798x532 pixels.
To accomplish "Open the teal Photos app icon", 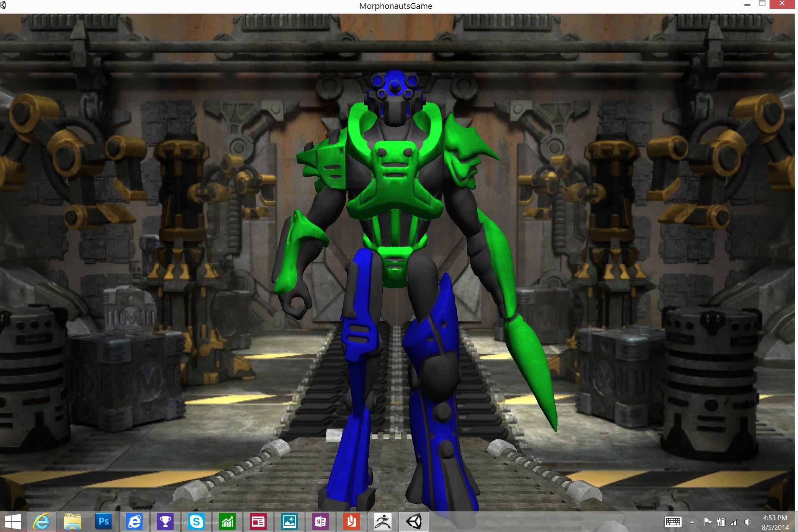I will pos(289,522).
